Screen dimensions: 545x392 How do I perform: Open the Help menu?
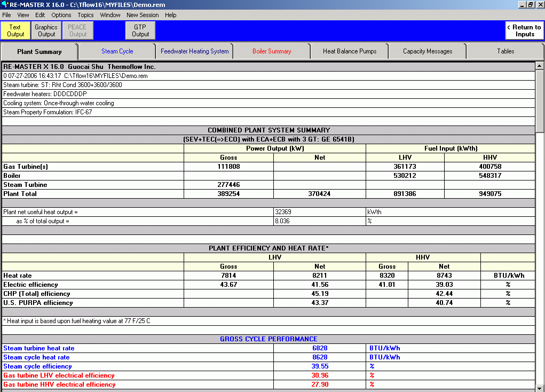pyautogui.click(x=171, y=15)
